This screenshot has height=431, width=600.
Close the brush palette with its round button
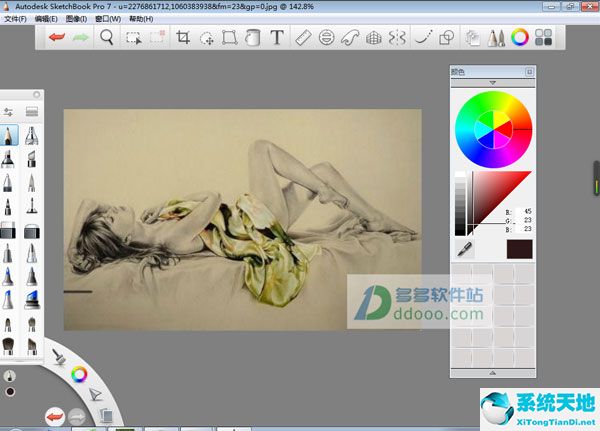(37, 95)
